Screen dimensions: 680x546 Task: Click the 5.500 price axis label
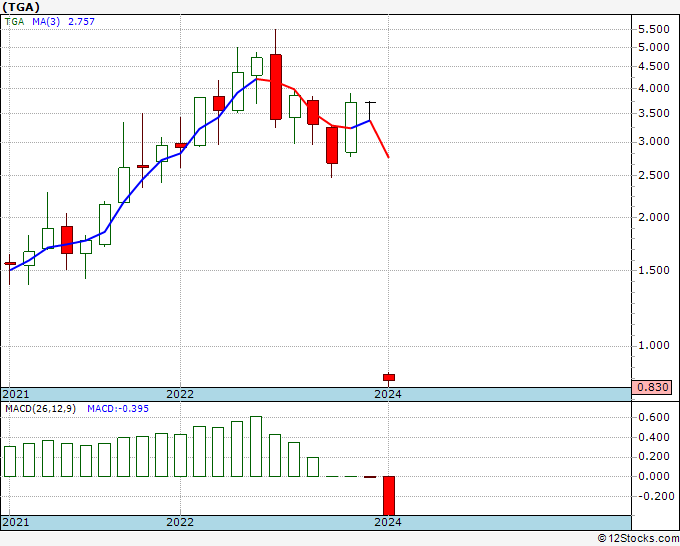coord(654,29)
